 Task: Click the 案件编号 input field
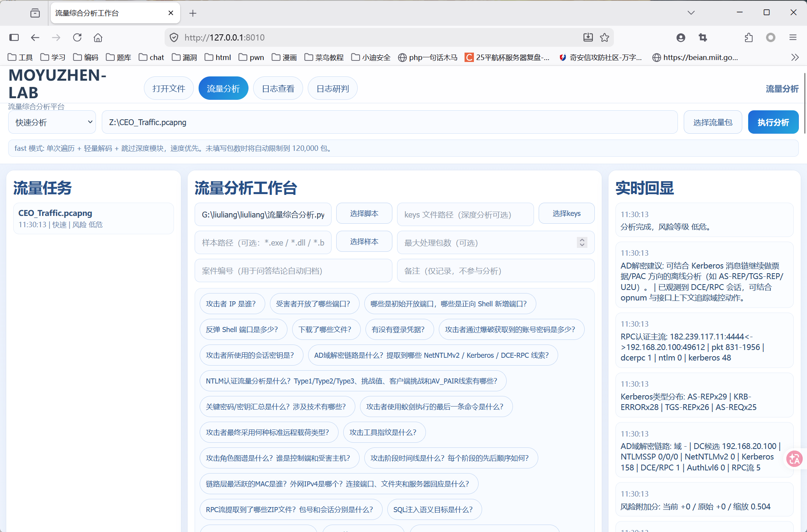pos(293,271)
